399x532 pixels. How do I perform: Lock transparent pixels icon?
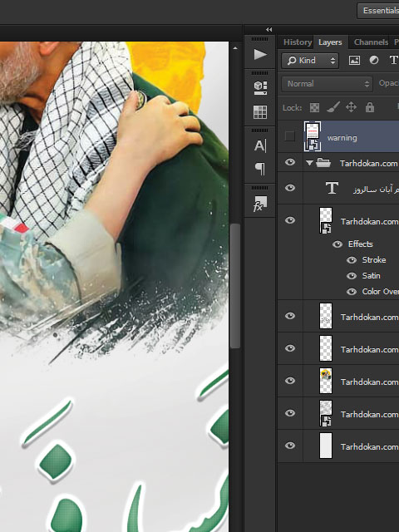(x=314, y=108)
